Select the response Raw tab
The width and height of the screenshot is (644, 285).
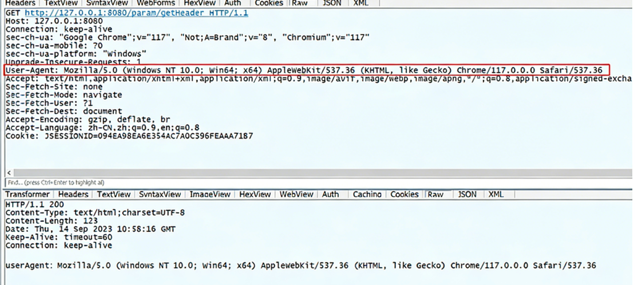pyautogui.click(x=436, y=194)
